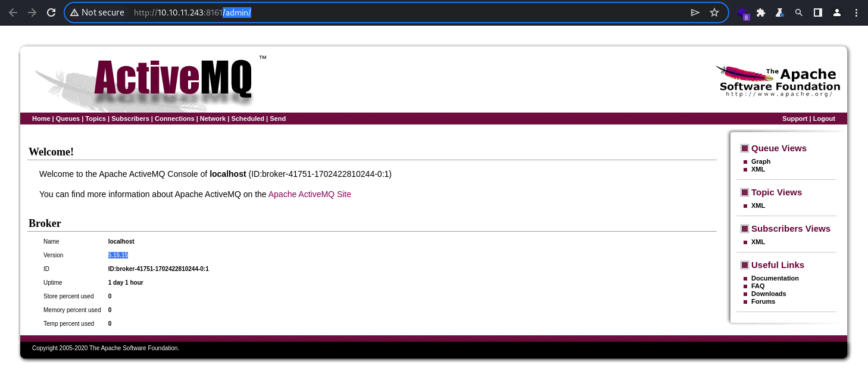Click the Topic Views heading
Screen dimensions: 868x377
776,192
